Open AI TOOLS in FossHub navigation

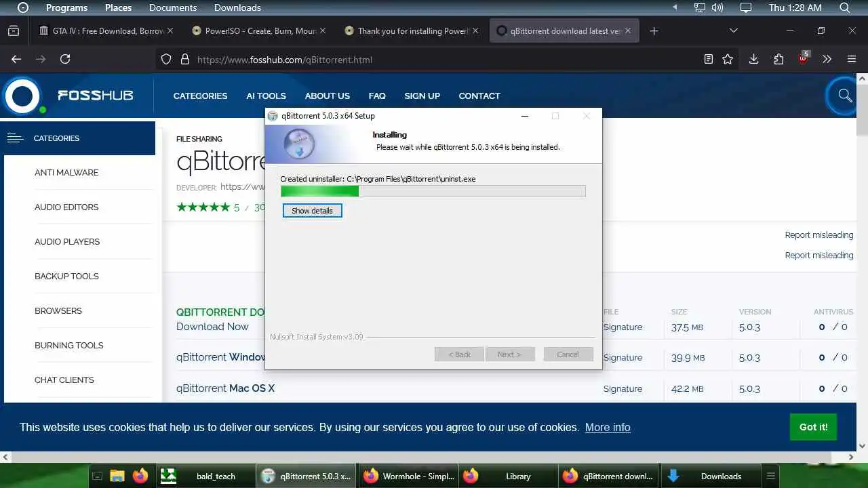tap(266, 96)
